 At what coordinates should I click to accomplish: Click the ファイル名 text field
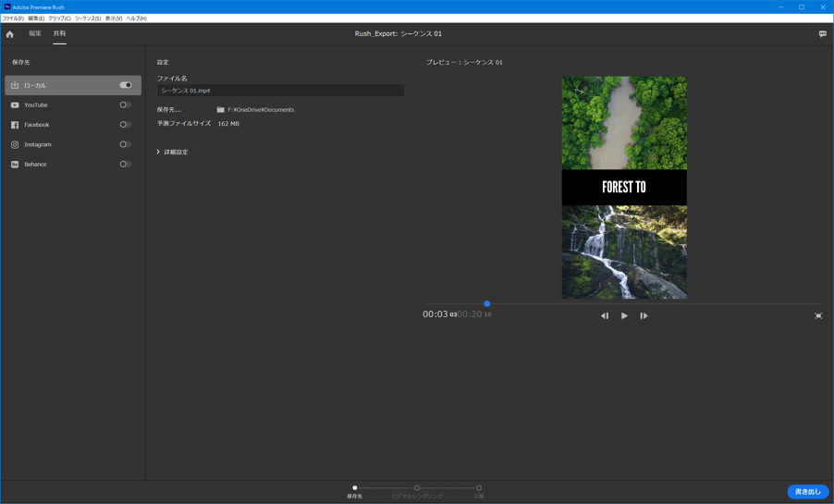coord(280,91)
